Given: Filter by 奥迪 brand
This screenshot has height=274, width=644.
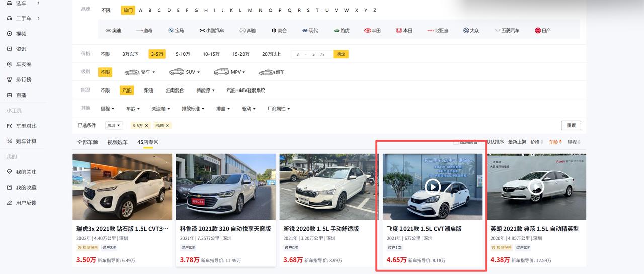Looking at the screenshot, I should point(113,30).
